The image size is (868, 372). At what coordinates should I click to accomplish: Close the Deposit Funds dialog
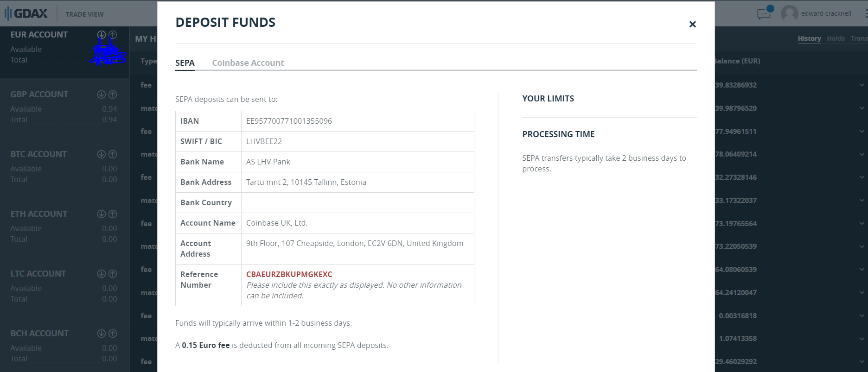pos(692,24)
